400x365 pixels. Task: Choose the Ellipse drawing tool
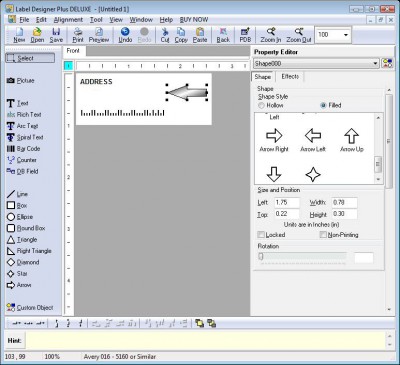[x=20, y=217]
